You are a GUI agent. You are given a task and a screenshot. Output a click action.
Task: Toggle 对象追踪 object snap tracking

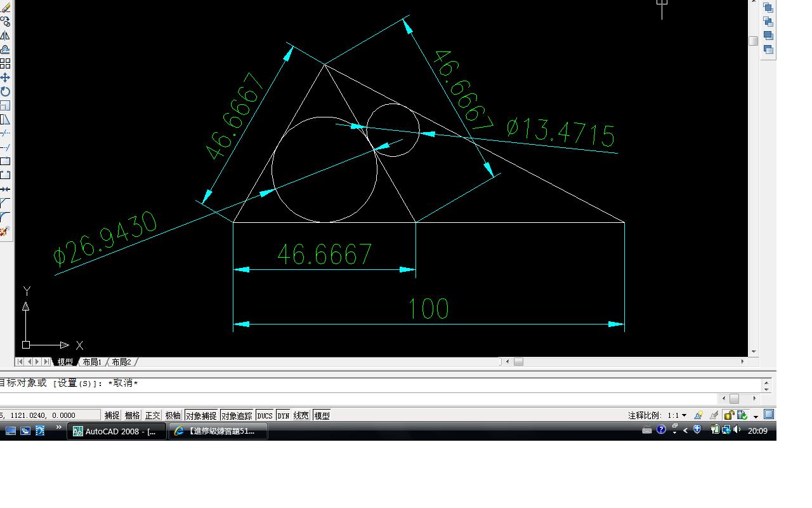(237, 415)
